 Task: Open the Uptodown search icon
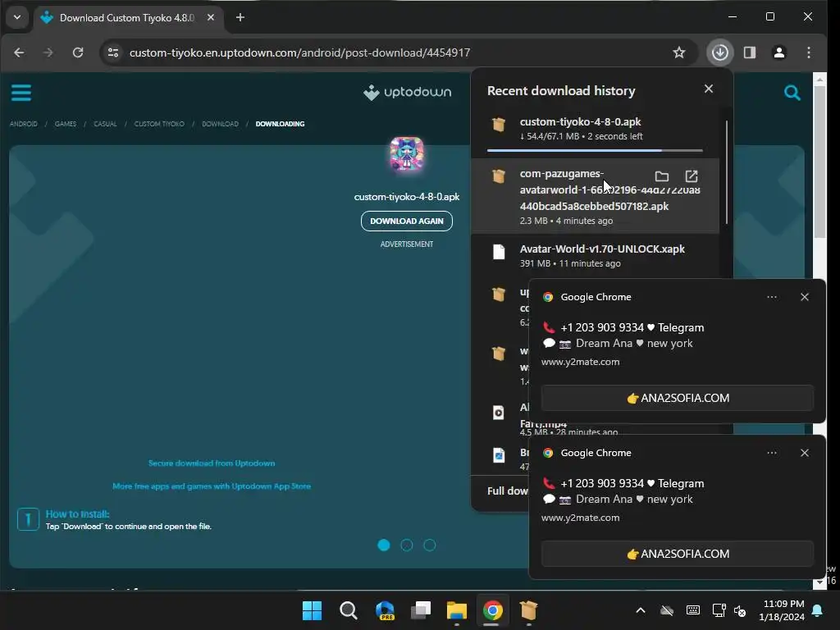point(792,93)
